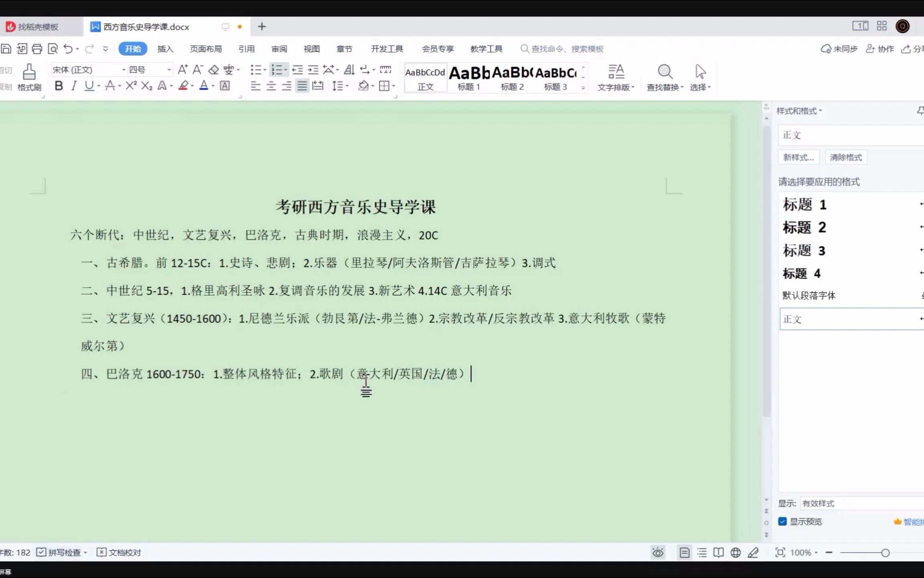The height and width of the screenshot is (578, 924).
Task: Switch to 视图 tab
Action: pos(312,49)
